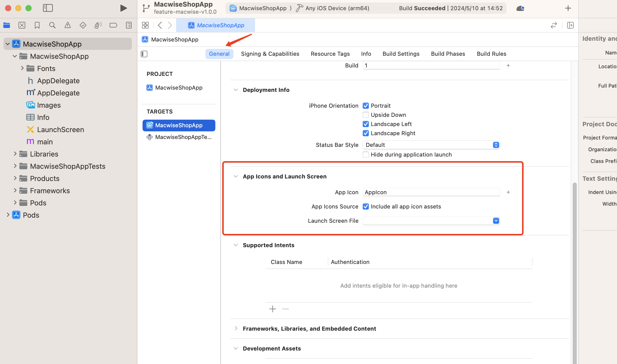This screenshot has width=617, height=364.
Task: Go forward in editor history
Action: 170,25
